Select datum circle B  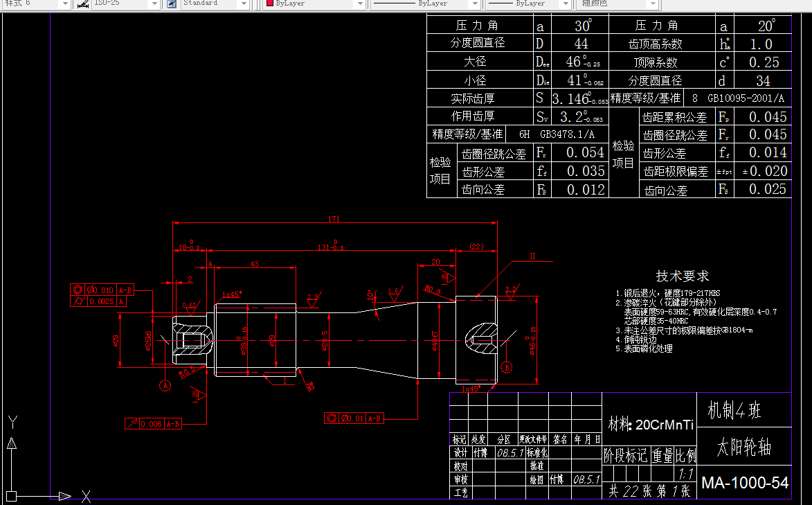coord(507,368)
